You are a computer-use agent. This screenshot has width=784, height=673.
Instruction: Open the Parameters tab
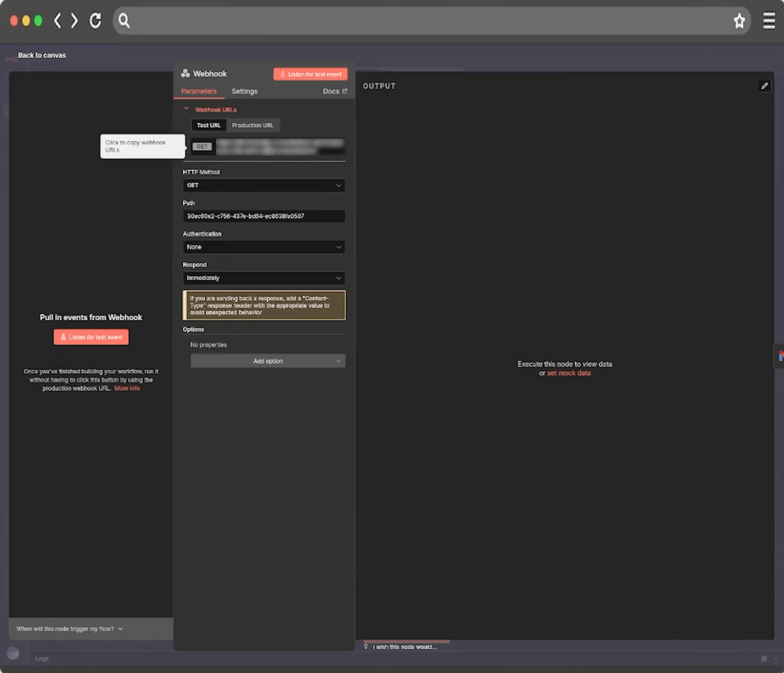(199, 91)
